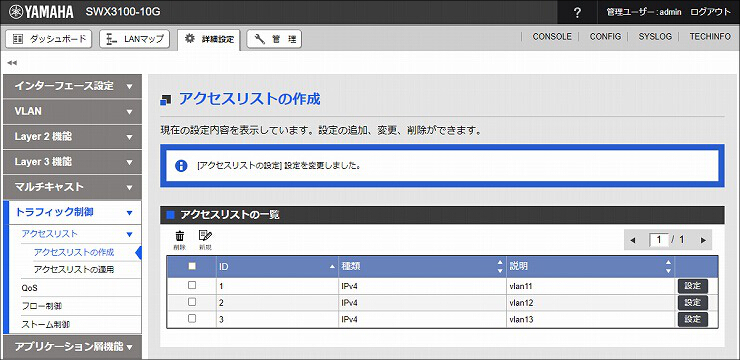The height and width of the screenshot is (360, 740).
Task: Click the vlan13 description cell
Action: (591, 319)
